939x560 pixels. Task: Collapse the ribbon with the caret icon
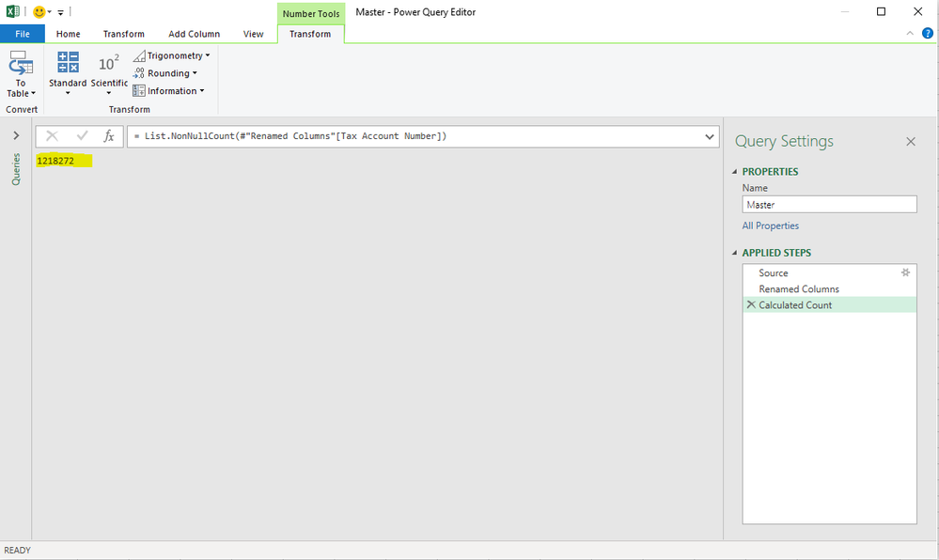coord(910,34)
